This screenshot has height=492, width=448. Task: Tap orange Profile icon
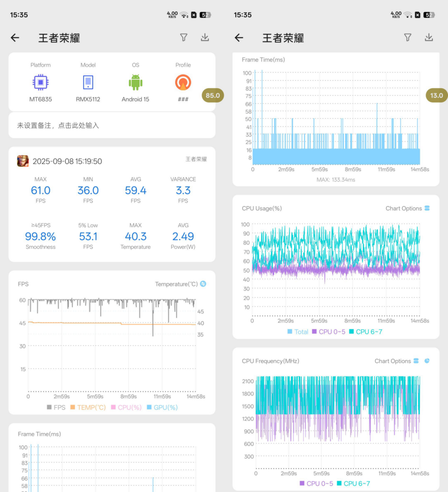[183, 82]
